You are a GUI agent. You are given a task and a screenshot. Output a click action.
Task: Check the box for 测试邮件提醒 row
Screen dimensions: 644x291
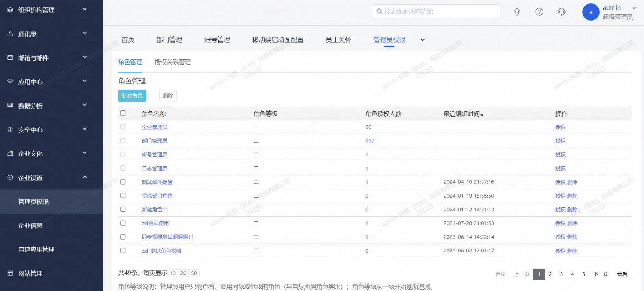[x=123, y=182]
